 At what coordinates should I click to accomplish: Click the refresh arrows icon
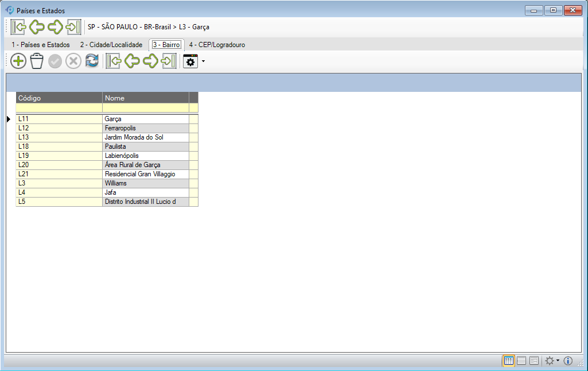[x=92, y=61]
